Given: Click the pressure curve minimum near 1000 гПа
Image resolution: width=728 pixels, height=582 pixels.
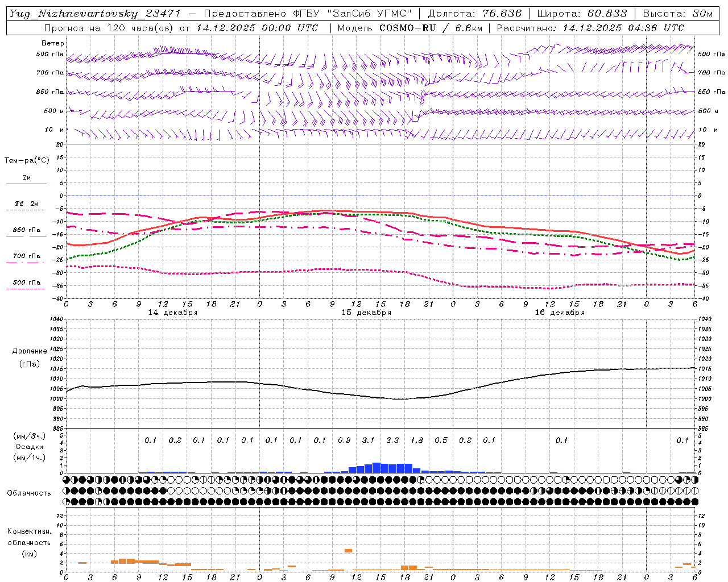Looking at the screenshot, I should point(401,399).
